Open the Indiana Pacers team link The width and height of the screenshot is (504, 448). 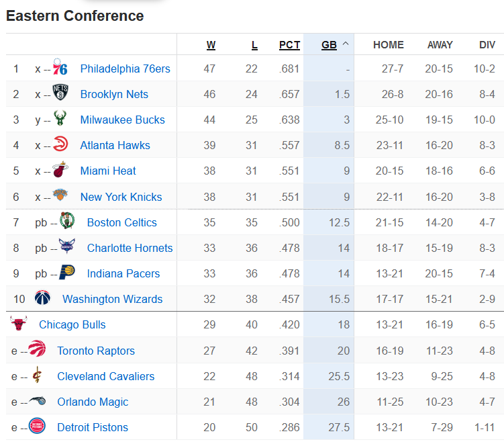click(x=123, y=273)
